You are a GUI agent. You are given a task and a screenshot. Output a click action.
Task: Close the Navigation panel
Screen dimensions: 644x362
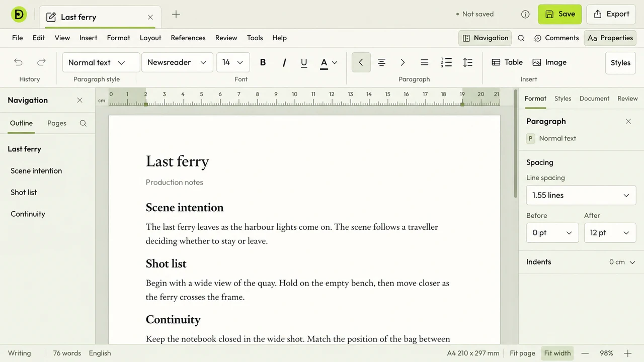point(79,100)
